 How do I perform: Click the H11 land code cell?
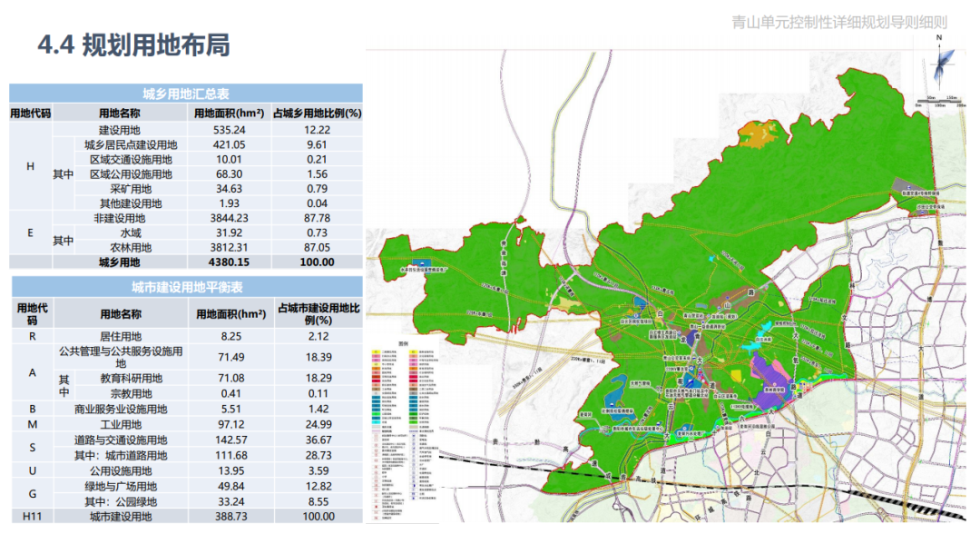(x=32, y=515)
